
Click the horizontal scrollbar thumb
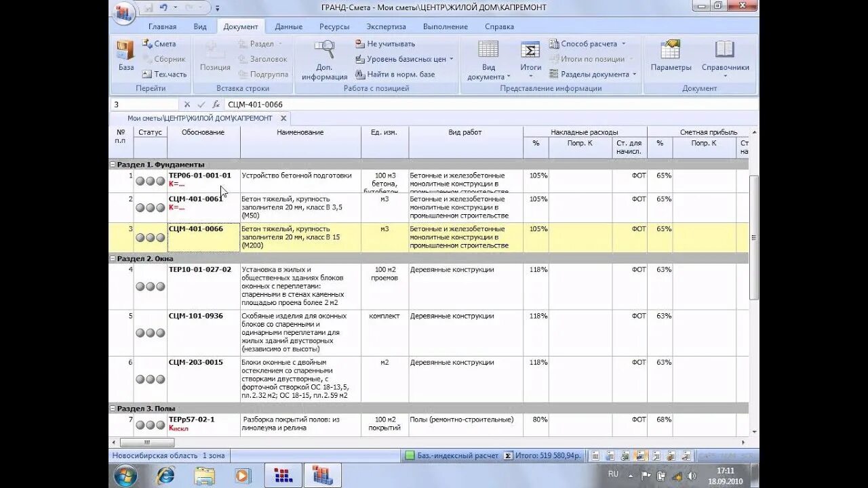146,443
